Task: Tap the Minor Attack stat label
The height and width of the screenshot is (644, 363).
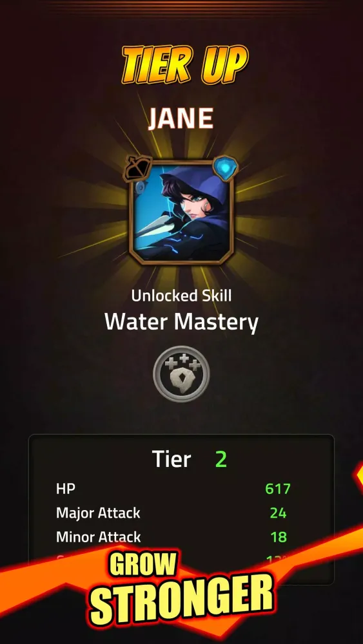Action: [98, 536]
